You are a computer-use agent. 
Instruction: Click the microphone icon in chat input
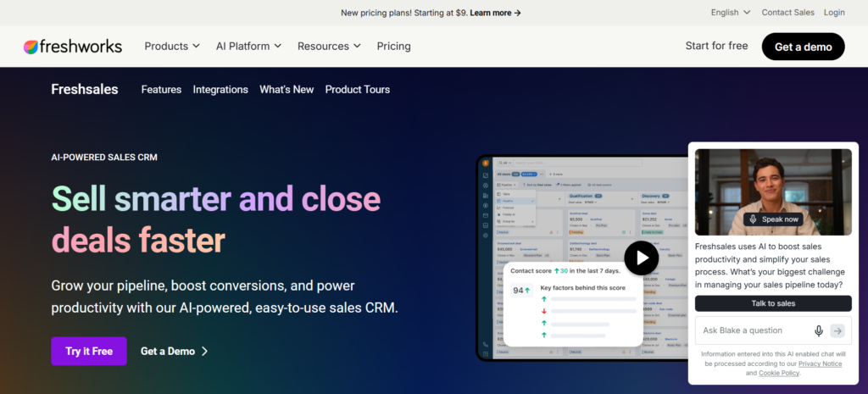[819, 331]
